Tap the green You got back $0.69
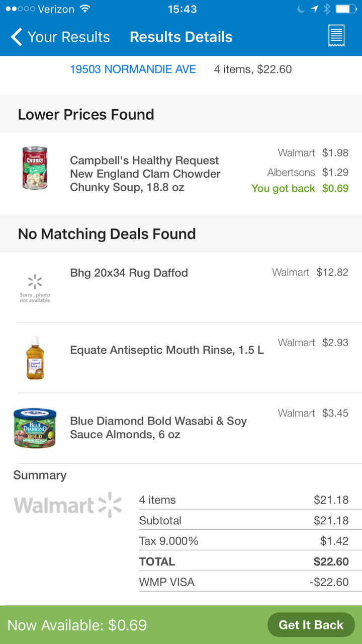 (x=300, y=189)
